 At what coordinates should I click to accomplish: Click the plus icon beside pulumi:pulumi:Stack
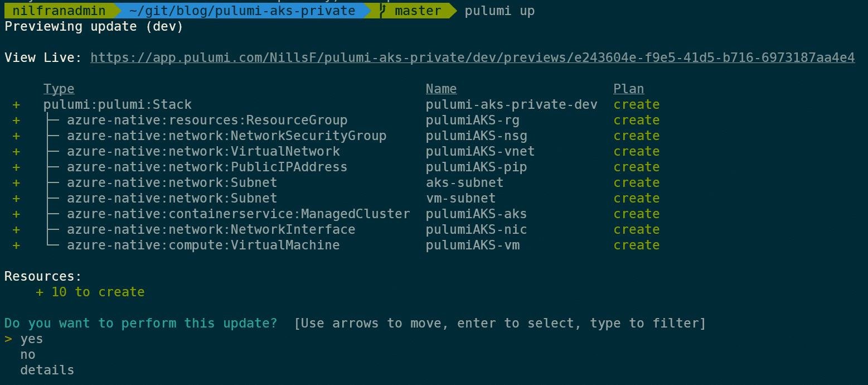pyautogui.click(x=16, y=105)
